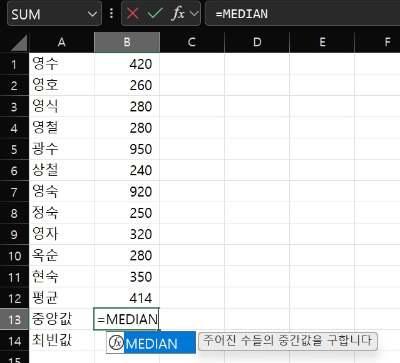Confirm formula with the green checkmark
Viewport: 400px width, 363px height.
pos(155,14)
